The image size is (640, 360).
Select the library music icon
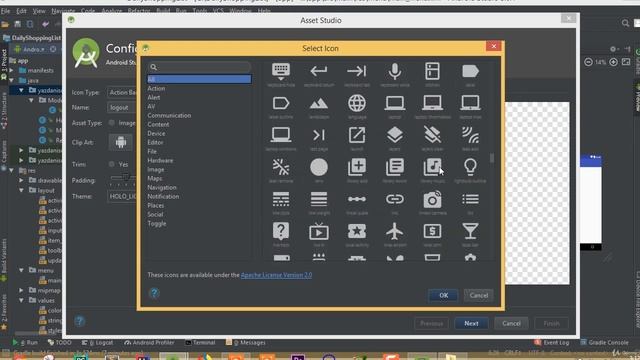pos(432,167)
